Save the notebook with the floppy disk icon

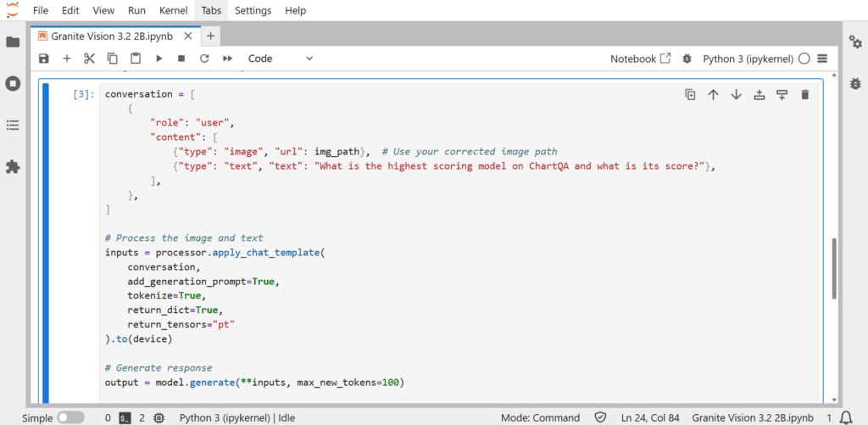44,59
